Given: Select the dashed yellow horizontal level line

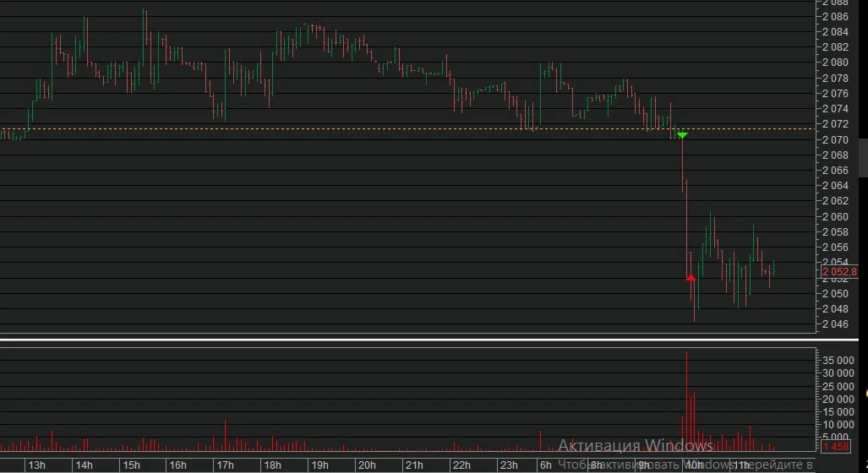Looking at the screenshot, I should [407, 129].
